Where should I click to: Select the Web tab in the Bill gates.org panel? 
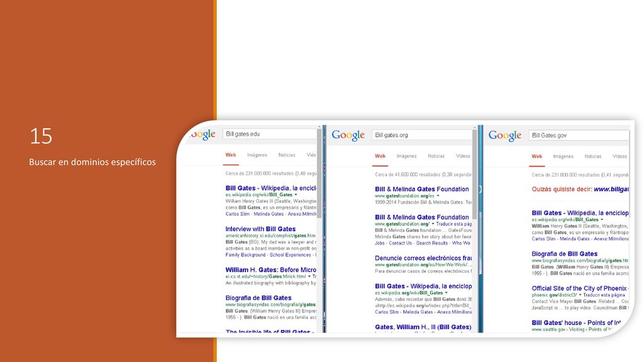(x=380, y=156)
